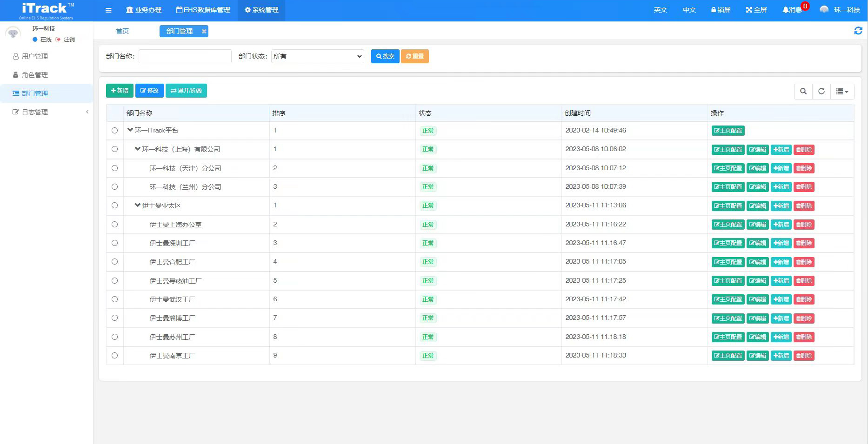868x444 pixels.
Task: Collapse the 环一iTrack平台 tree node
Action: point(130,130)
